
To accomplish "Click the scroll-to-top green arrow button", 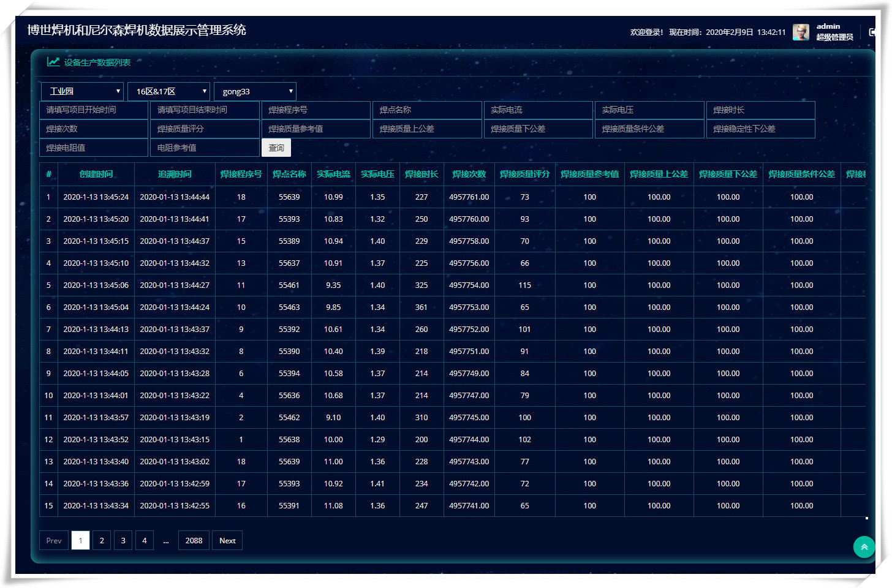I will (864, 547).
